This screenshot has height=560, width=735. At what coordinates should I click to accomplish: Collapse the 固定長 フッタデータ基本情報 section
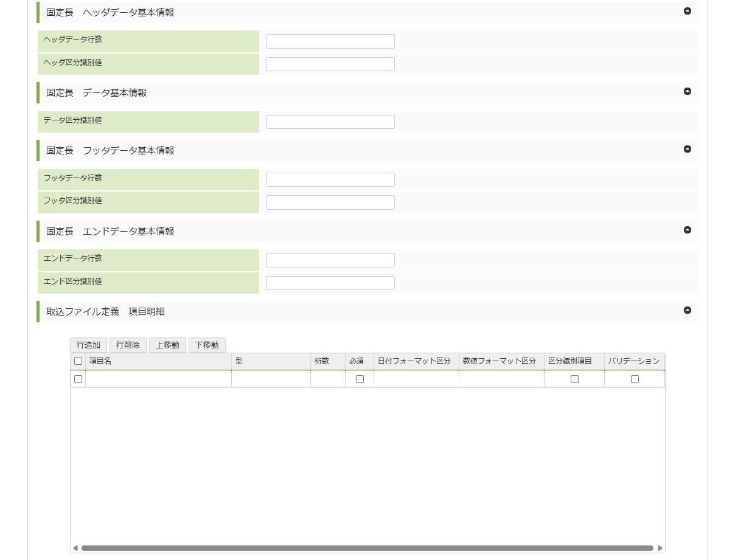[687, 149]
